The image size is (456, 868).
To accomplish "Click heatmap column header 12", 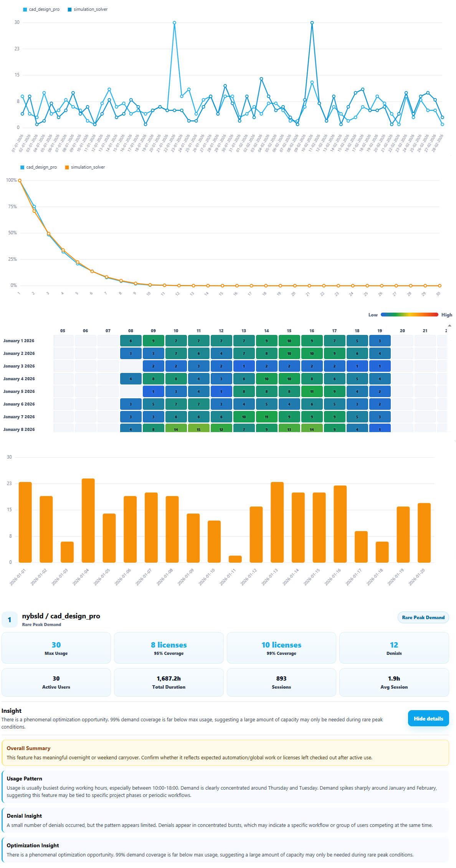I will [221, 331].
